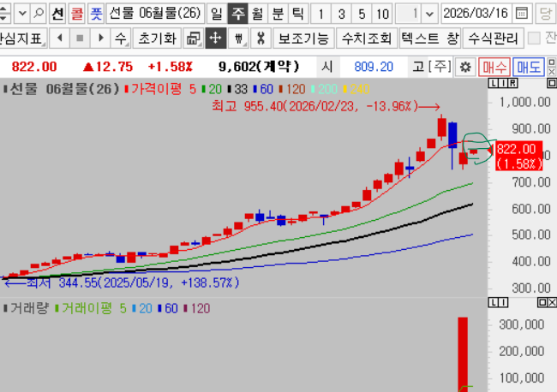Image resolution: width=557 pixels, height=392 pixels.
Task: Click the chart window layout icon
Action: [194, 38]
